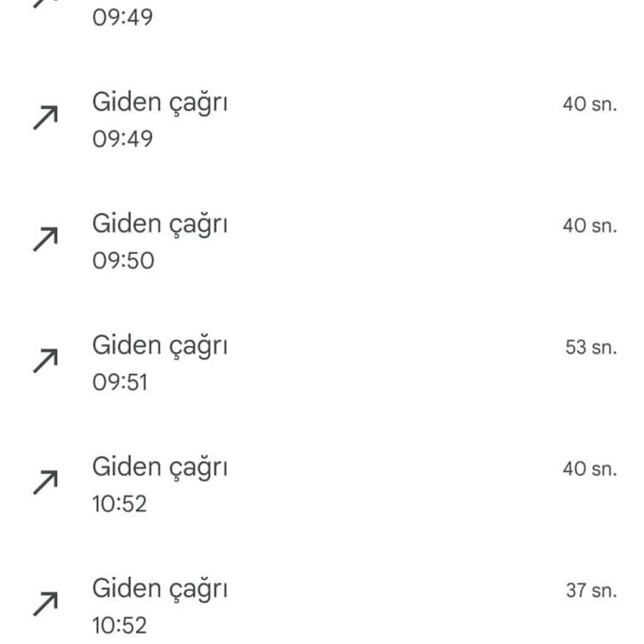Open the Giden çağrı entry above 09:51
Viewport: 644px width, 644px height.
[159, 345]
